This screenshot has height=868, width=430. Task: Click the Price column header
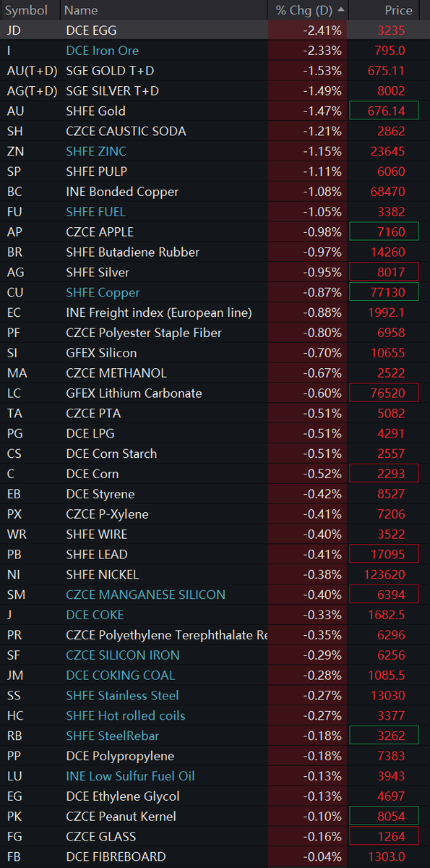399,10
